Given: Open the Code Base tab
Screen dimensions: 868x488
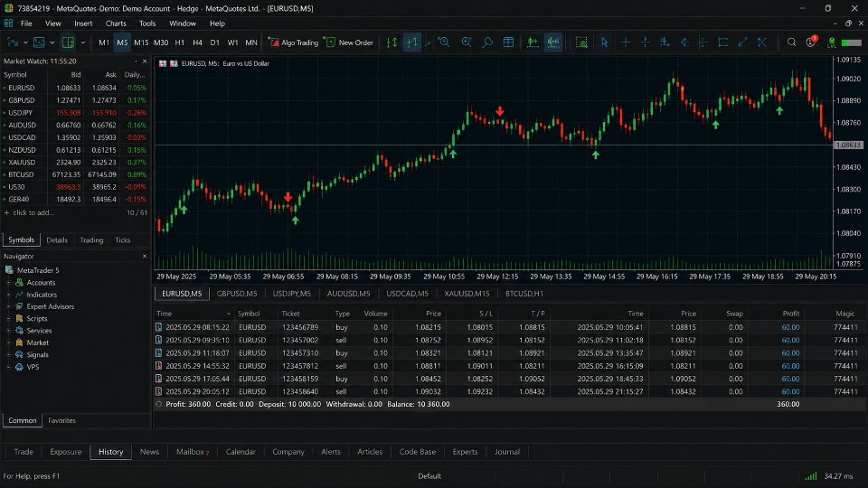Looking at the screenshot, I should tap(417, 452).
